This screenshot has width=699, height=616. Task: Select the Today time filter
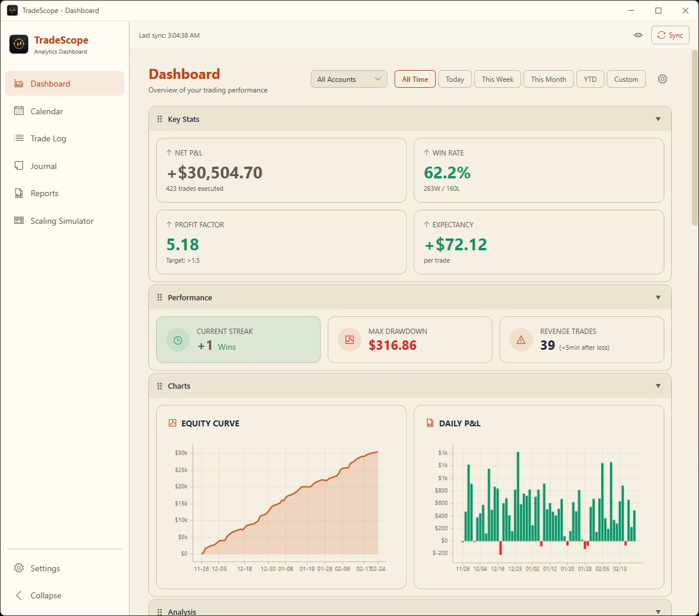(x=455, y=80)
